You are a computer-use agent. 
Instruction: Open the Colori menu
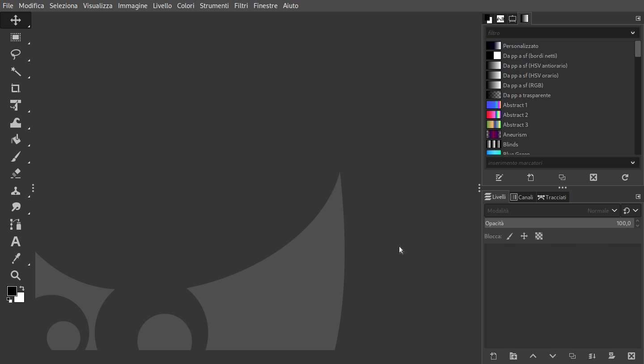click(186, 6)
